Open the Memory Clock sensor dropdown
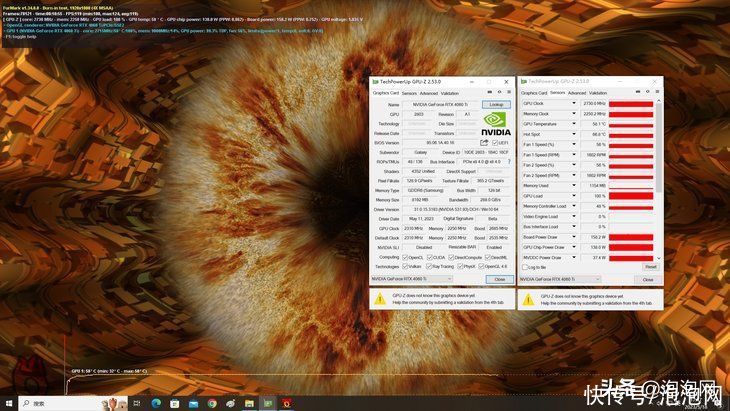The image size is (730, 411). (574, 114)
